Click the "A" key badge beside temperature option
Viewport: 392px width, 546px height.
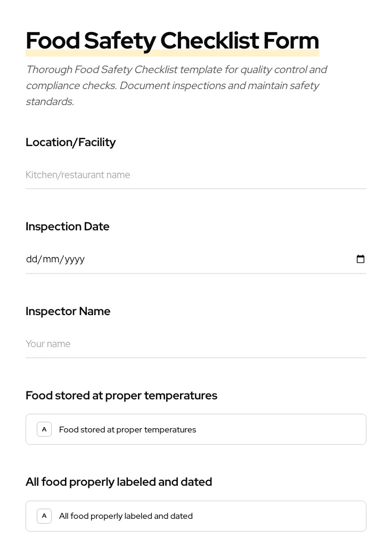(x=44, y=429)
